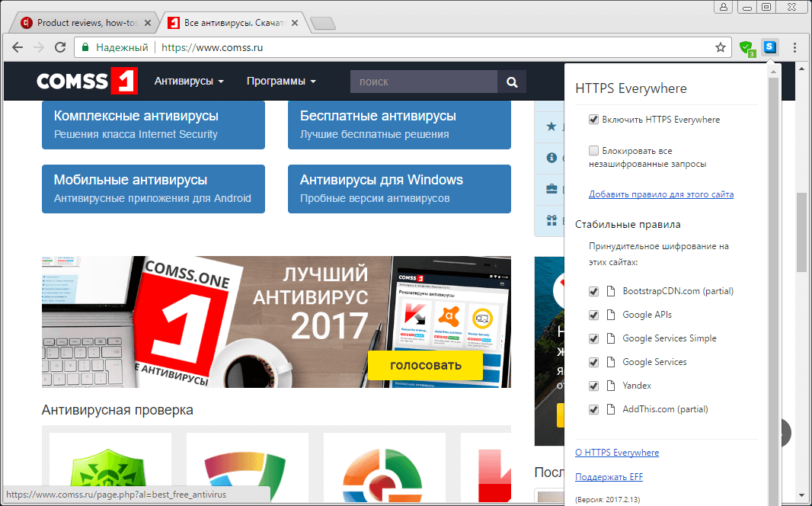812x506 pixels.
Task: Select the Все антивирусы tab
Action: pyautogui.click(x=233, y=23)
